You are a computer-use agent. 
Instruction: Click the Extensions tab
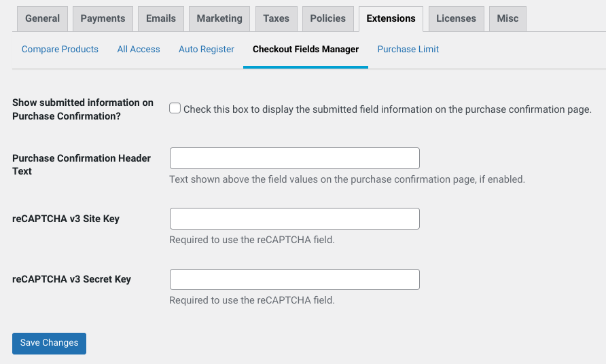coord(391,18)
